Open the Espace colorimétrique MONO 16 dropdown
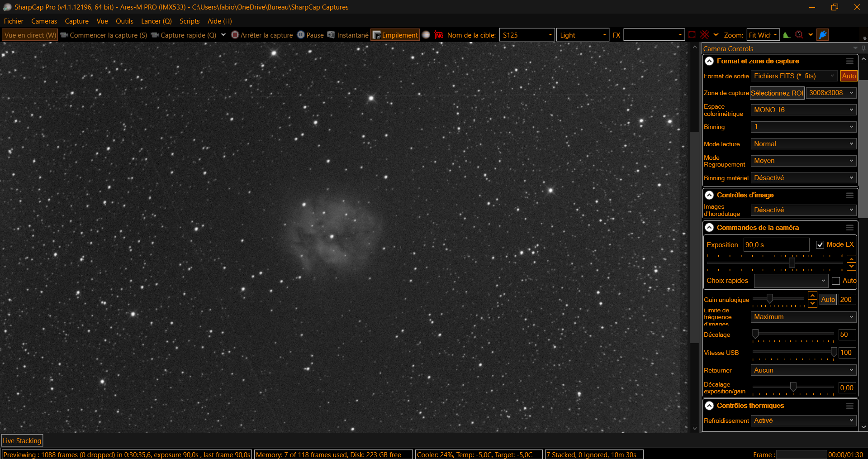 tap(803, 110)
